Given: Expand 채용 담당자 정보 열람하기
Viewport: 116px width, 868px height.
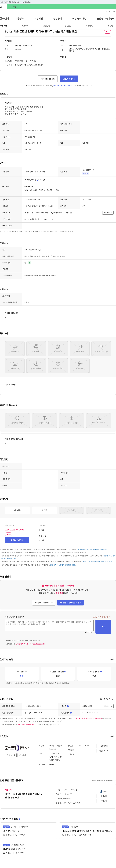Looking at the screenshot, I should pos(70,602).
